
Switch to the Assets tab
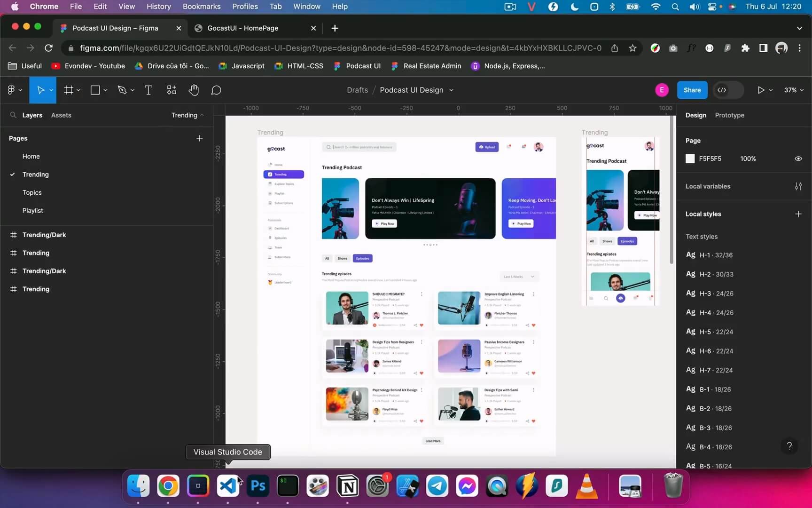coord(61,115)
